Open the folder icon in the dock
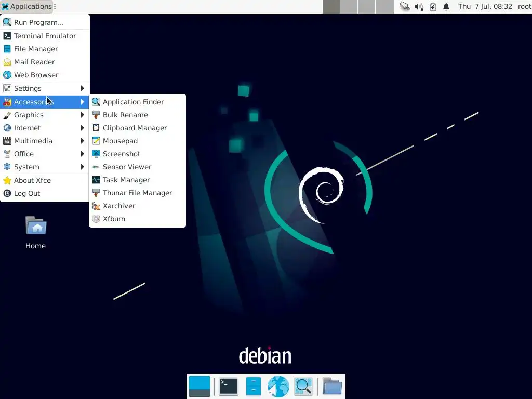This screenshot has height=399, width=532. [x=332, y=387]
